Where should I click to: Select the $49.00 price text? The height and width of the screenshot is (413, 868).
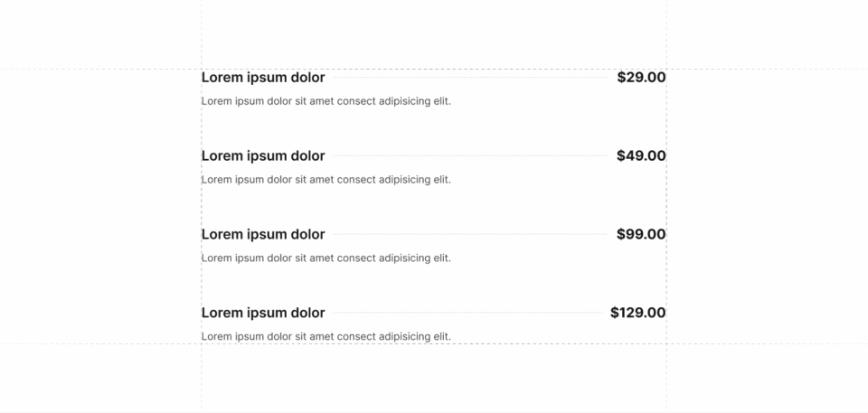click(641, 155)
